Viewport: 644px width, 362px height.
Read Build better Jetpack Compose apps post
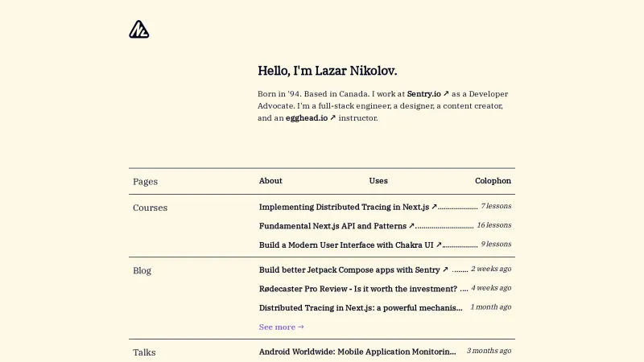(x=349, y=270)
